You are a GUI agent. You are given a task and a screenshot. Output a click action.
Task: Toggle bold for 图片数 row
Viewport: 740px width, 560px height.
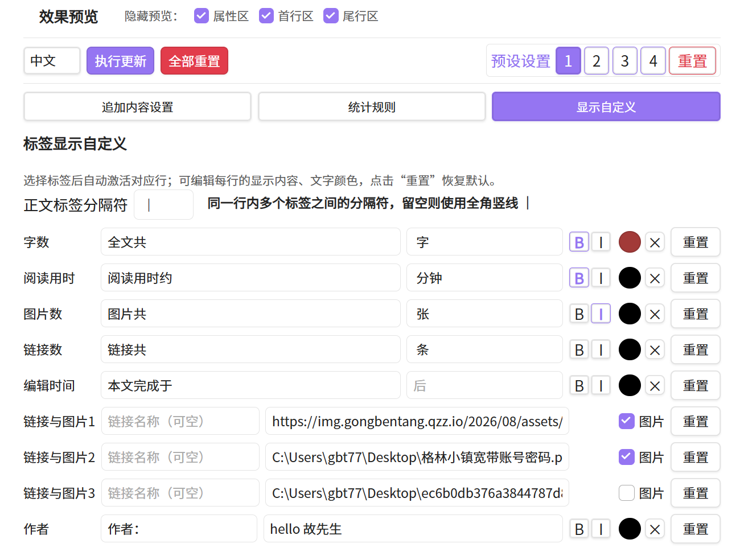(579, 314)
